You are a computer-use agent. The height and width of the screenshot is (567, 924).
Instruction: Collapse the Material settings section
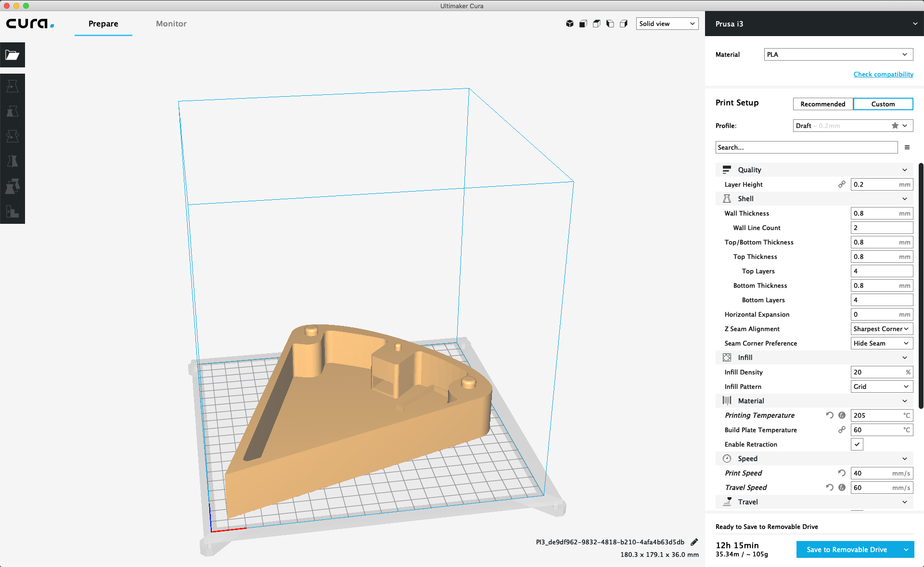[814, 401]
